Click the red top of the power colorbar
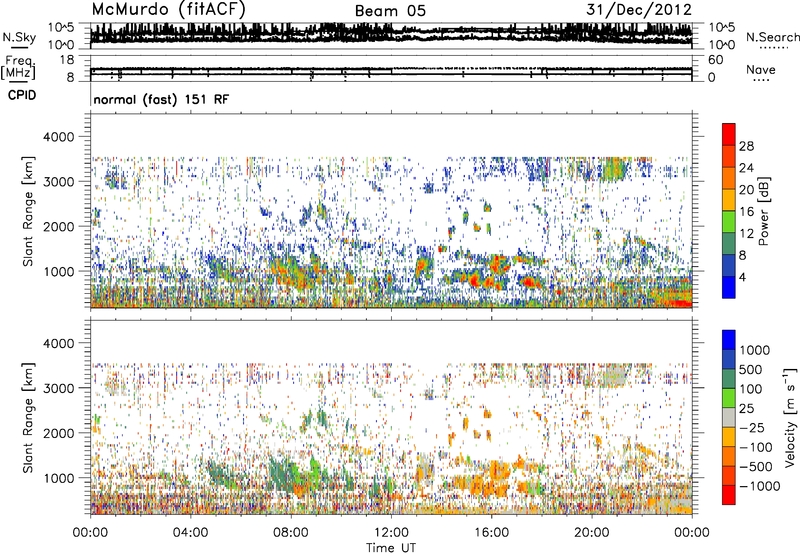800x554 pixels. click(729, 134)
